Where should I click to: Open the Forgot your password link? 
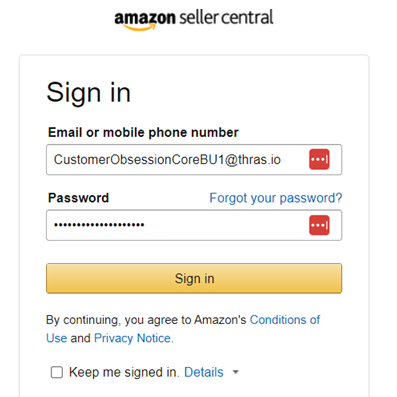(276, 198)
